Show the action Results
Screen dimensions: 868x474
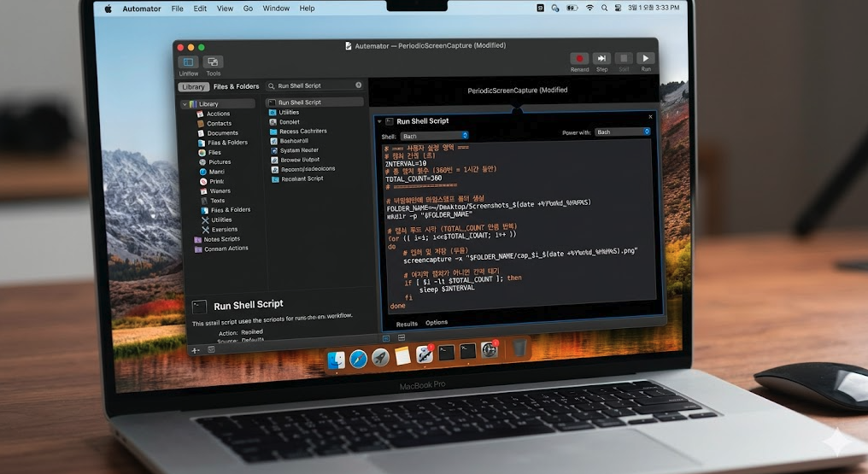[407, 324]
